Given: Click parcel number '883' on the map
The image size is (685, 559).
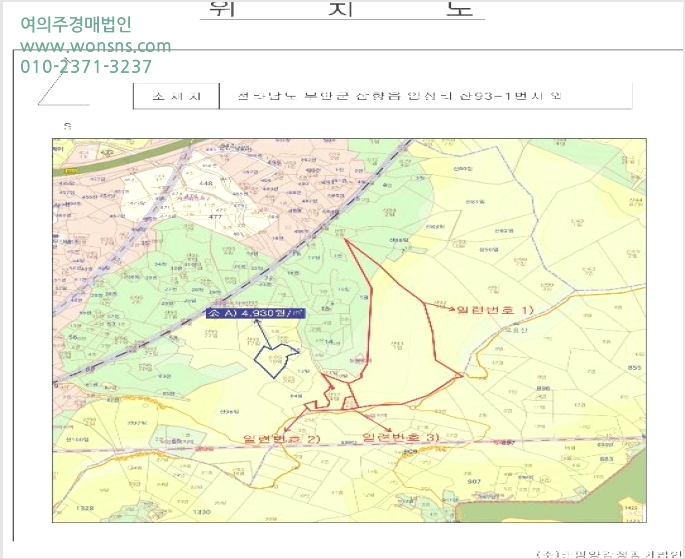Looking at the screenshot, I should pos(607,459).
